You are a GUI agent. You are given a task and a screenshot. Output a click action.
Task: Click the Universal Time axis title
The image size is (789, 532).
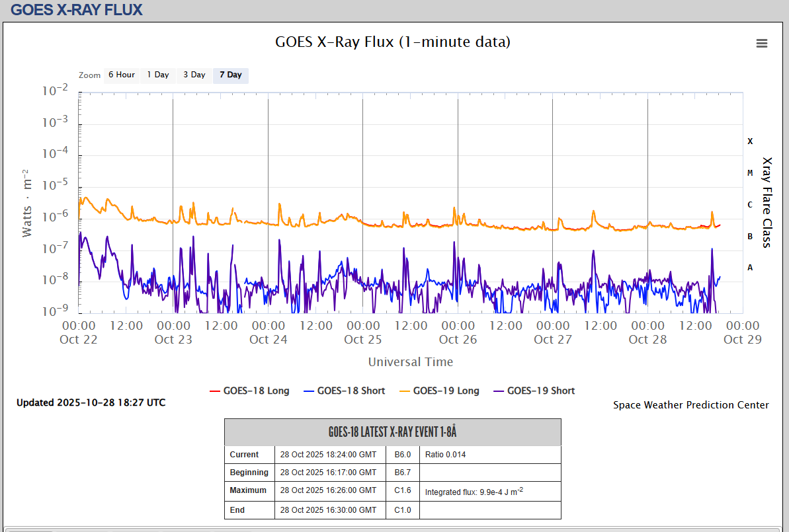click(x=410, y=361)
